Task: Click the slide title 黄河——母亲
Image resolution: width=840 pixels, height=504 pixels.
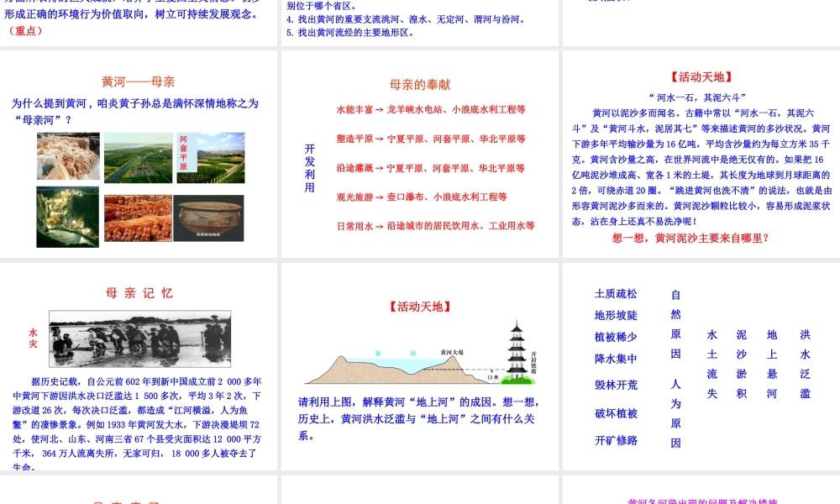Action: coord(139,82)
